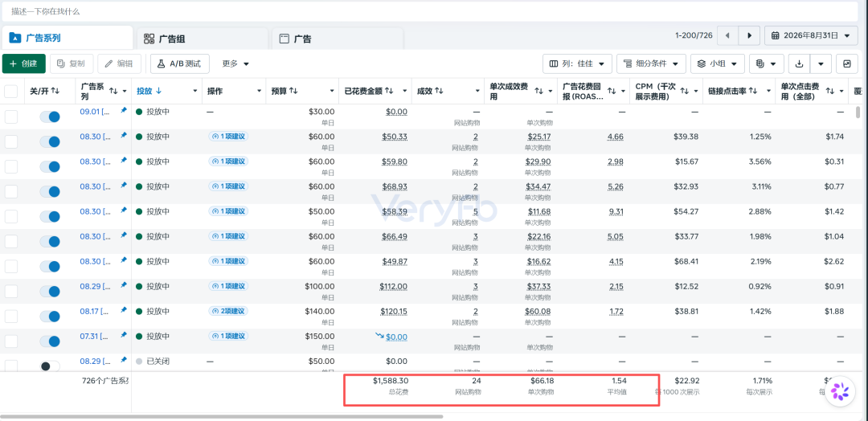Open the date range picker 2026年8月31日
This screenshot has width=868, height=421.
click(x=811, y=35)
